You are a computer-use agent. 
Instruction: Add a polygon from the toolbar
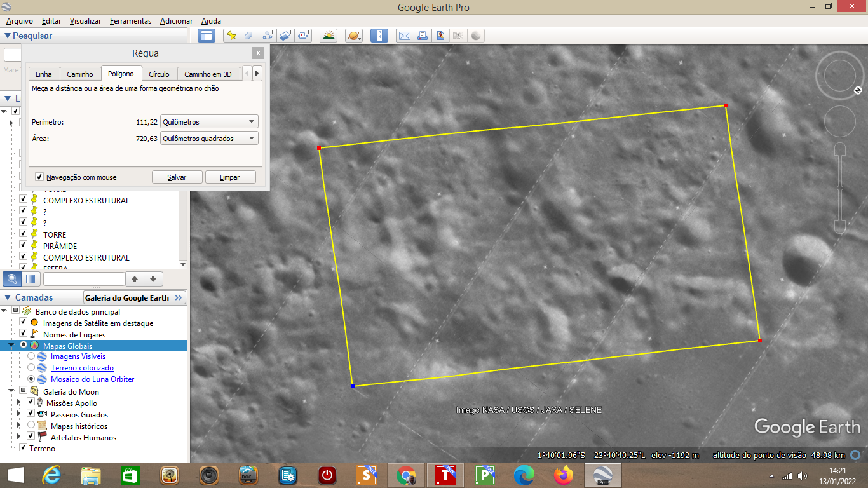click(250, 36)
